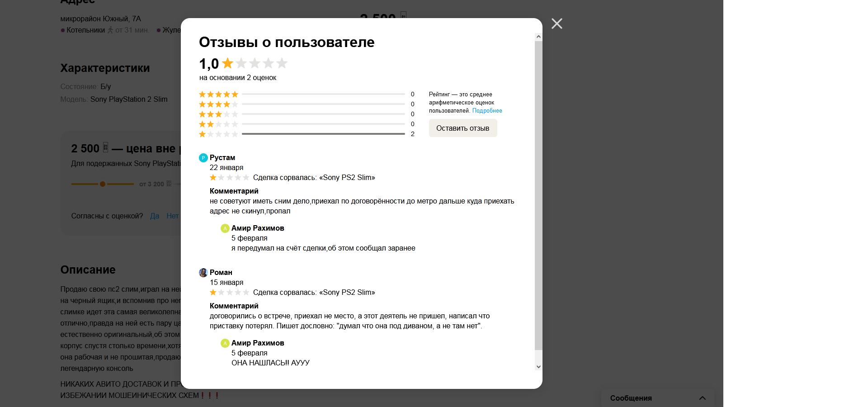
Task: Click 'Да' to agree with the price estimate
Action: [x=155, y=216]
